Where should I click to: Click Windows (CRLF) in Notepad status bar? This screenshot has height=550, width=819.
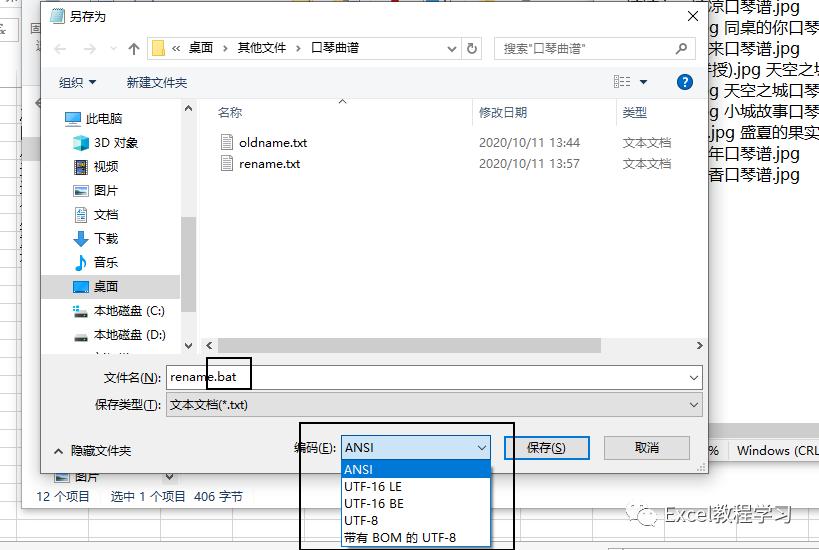[777, 450]
